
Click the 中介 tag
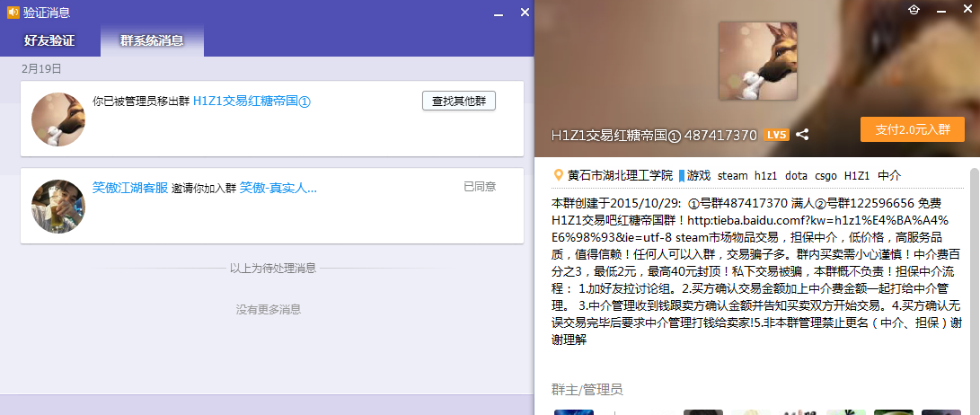click(x=889, y=176)
